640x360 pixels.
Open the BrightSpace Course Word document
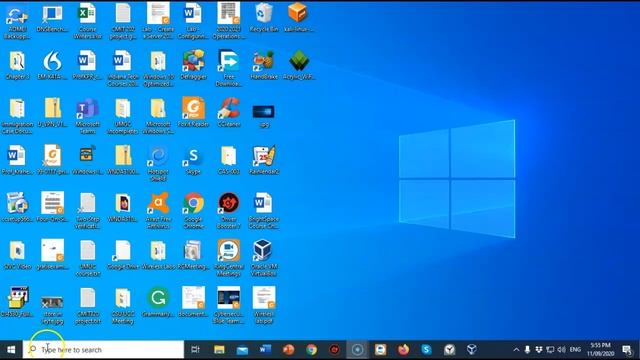pos(264,211)
